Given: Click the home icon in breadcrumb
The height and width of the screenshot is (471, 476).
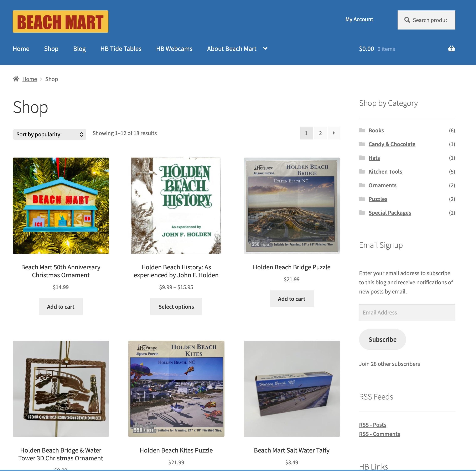Looking at the screenshot, I should [x=16, y=79].
